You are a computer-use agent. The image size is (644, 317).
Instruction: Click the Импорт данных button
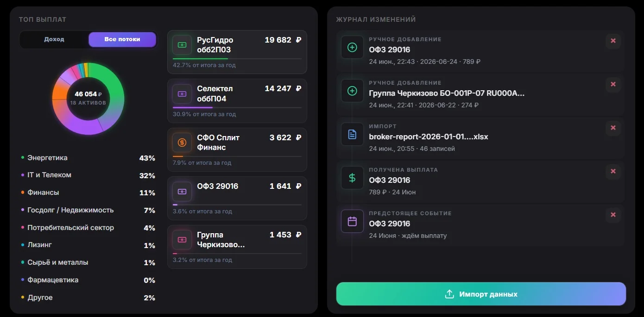tap(481, 294)
